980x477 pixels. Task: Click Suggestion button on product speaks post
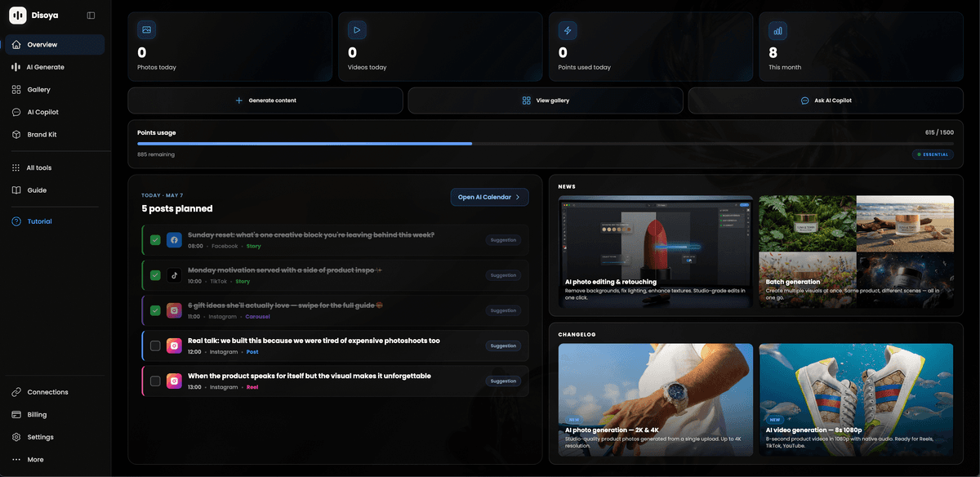click(503, 381)
